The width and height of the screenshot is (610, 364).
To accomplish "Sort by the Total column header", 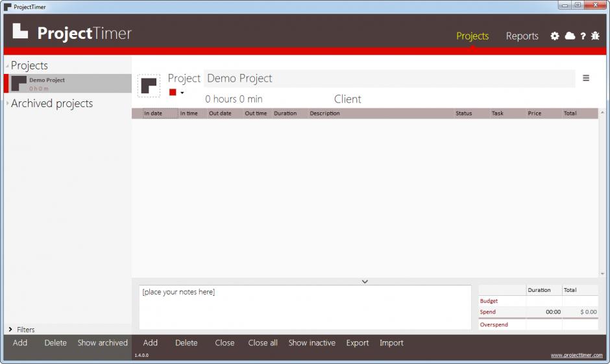I will [x=579, y=113].
